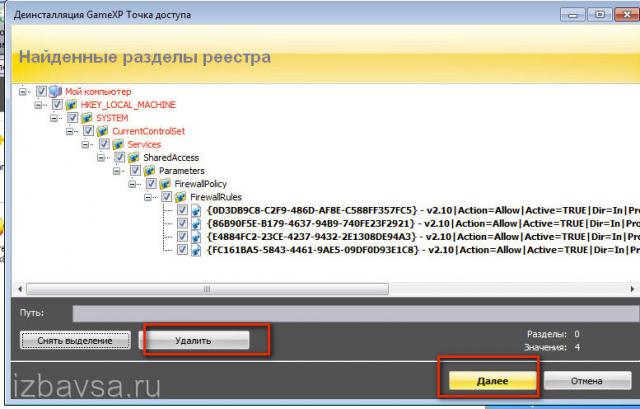
Task: Click the CurrentControlSet registry key icon
Action: coord(102,131)
